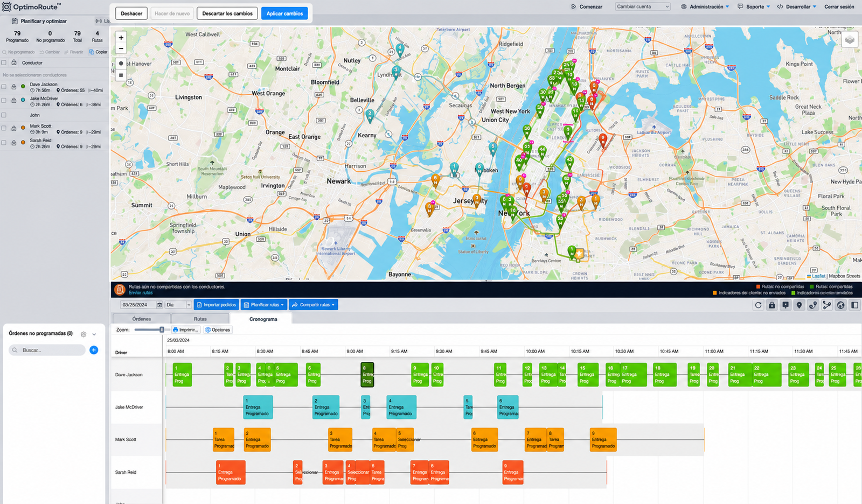The height and width of the screenshot is (504, 862).
Task: Click the lock icon in Conductor header
Action: coord(14,62)
